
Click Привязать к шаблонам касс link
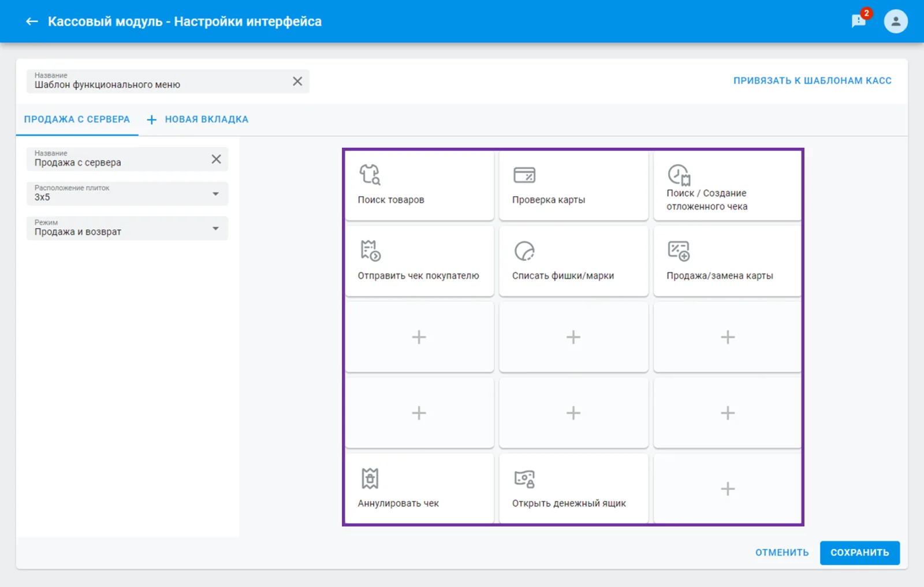coord(813,81)
